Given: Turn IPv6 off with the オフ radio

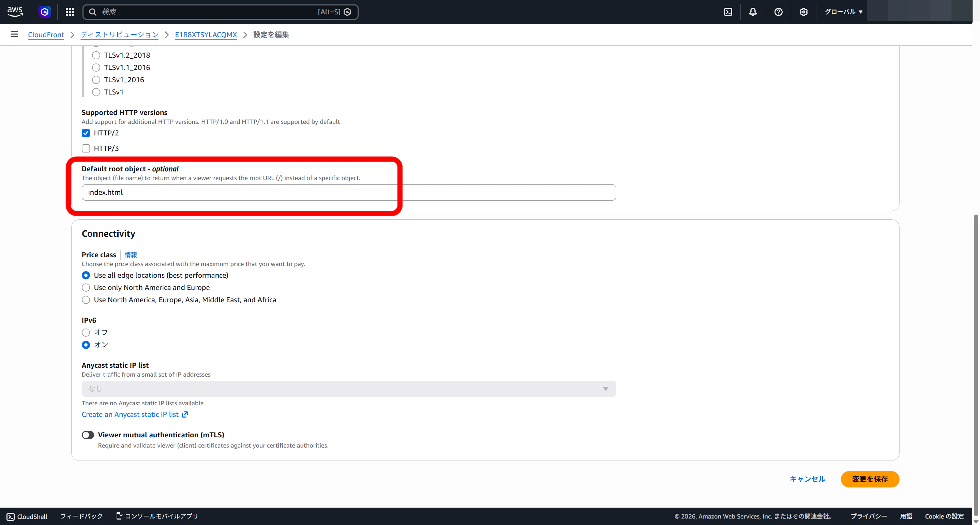Looking at the screenshot, I should [86, 332].
